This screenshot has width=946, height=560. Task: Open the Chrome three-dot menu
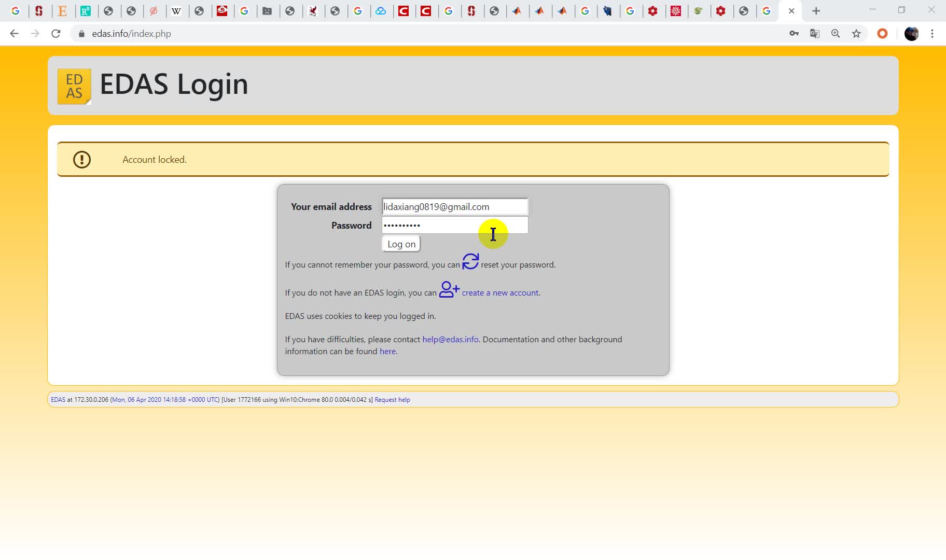pos(932,34)
